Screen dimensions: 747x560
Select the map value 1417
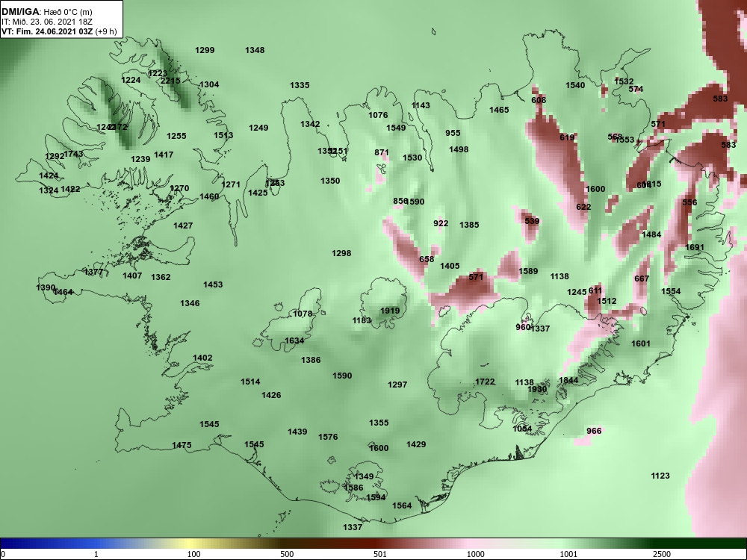[164, 155]
